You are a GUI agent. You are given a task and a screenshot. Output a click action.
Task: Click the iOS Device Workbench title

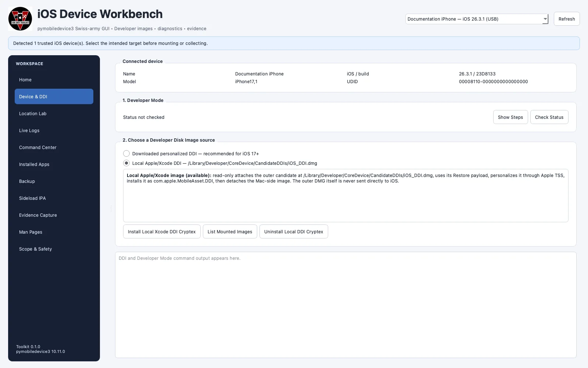100,14
